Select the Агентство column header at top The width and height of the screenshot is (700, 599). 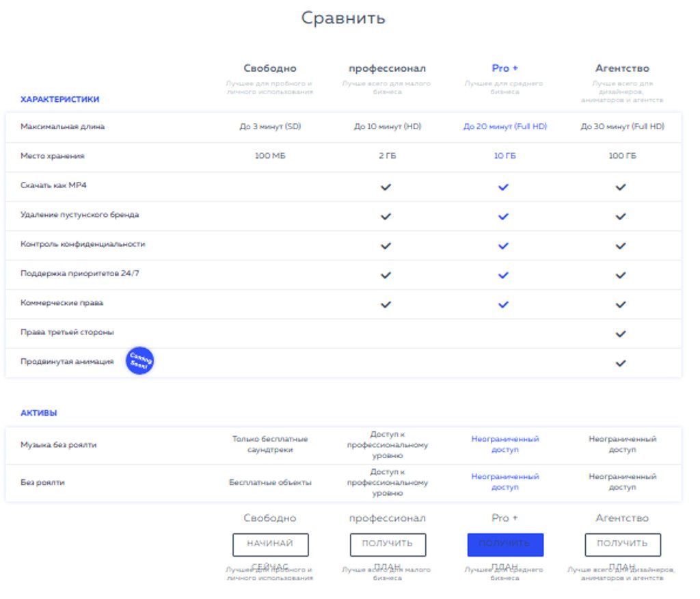pos(622,68)
